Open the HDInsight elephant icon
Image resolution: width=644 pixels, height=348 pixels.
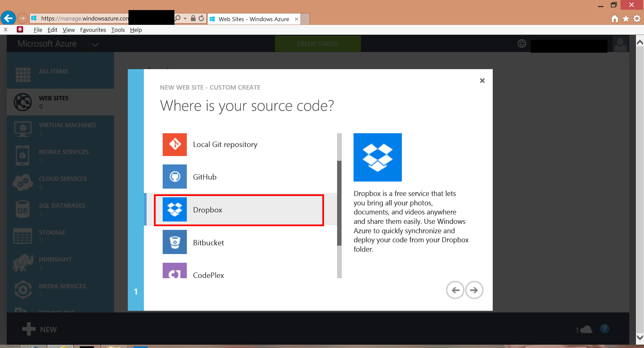tap(23, 263)
